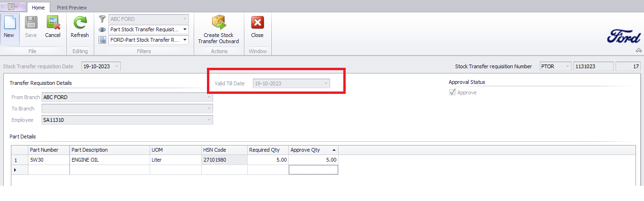Click the green Refresh icon
644x201 pixels.
pyautogui.click(x=80, y=22)
